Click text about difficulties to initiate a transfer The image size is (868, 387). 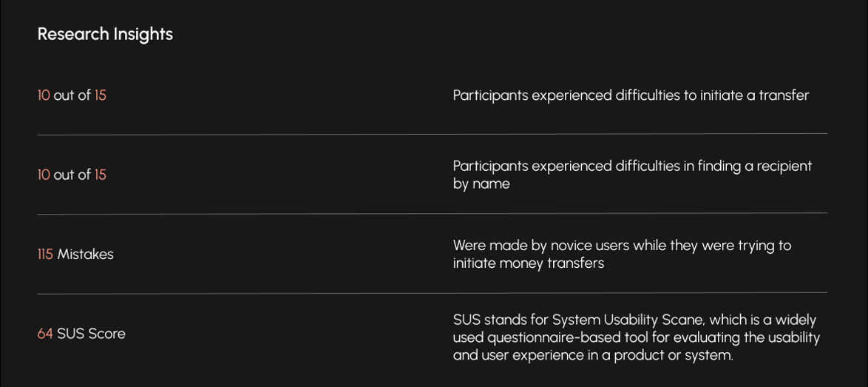click(631, 95)
